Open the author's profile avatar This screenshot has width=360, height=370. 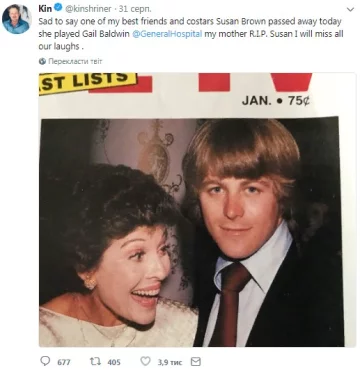tap(16, 19)
